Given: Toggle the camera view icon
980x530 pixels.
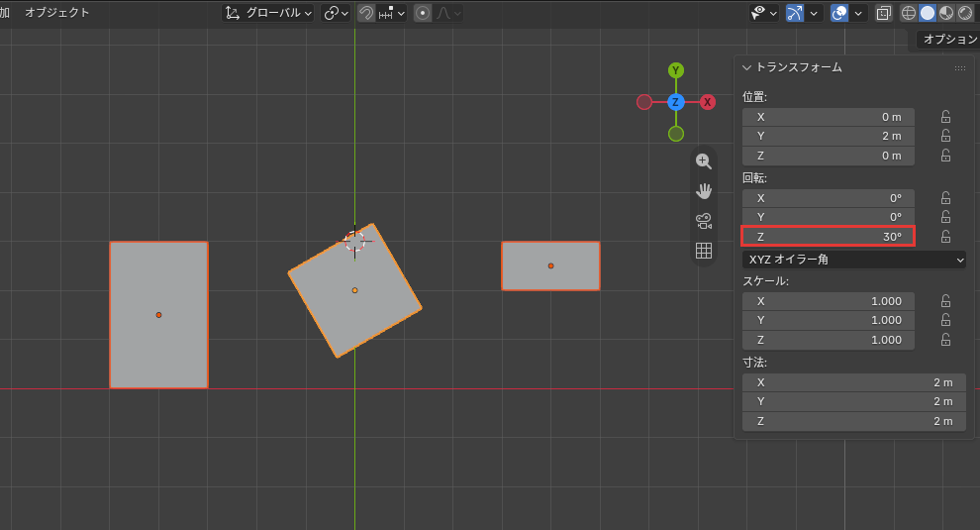Looking at the screenshot, I should click(704, 221).
